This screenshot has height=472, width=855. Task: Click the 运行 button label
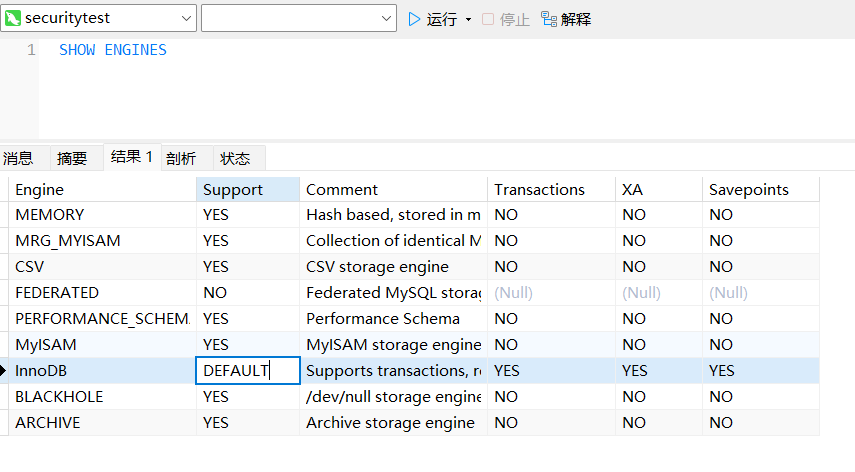click(x=442, y=19)
